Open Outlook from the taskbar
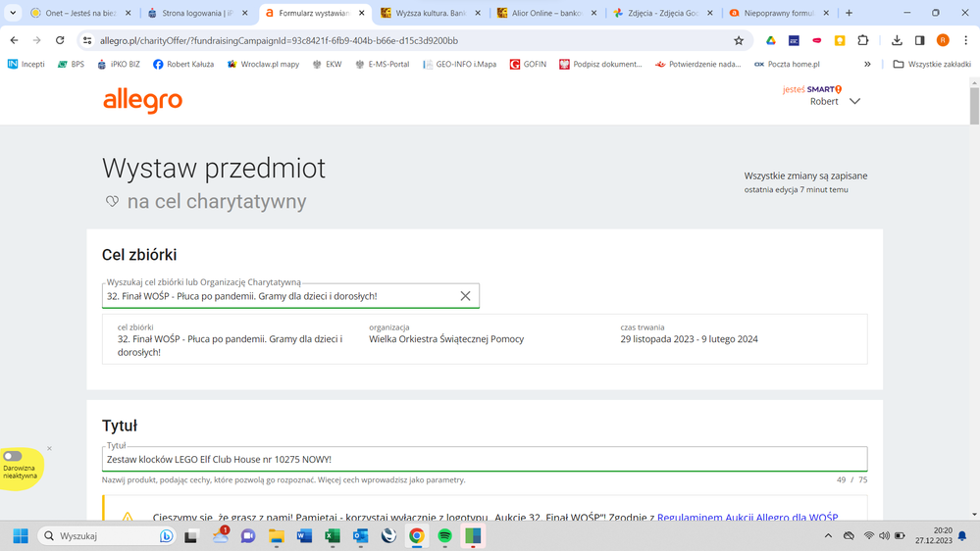Image resolution: width=980 pixels, height=551 pixels. coord(361,536)
